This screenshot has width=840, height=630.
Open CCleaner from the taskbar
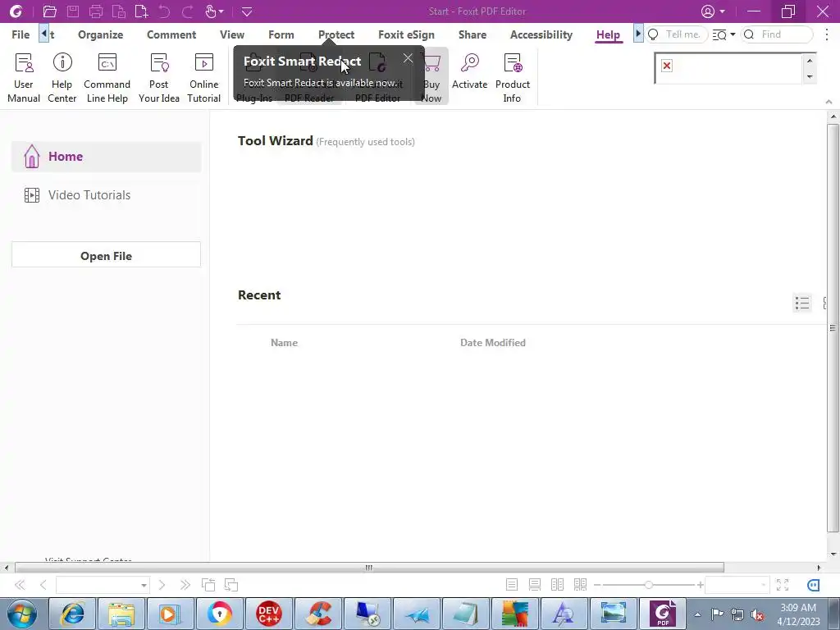(x=318, y=614)
